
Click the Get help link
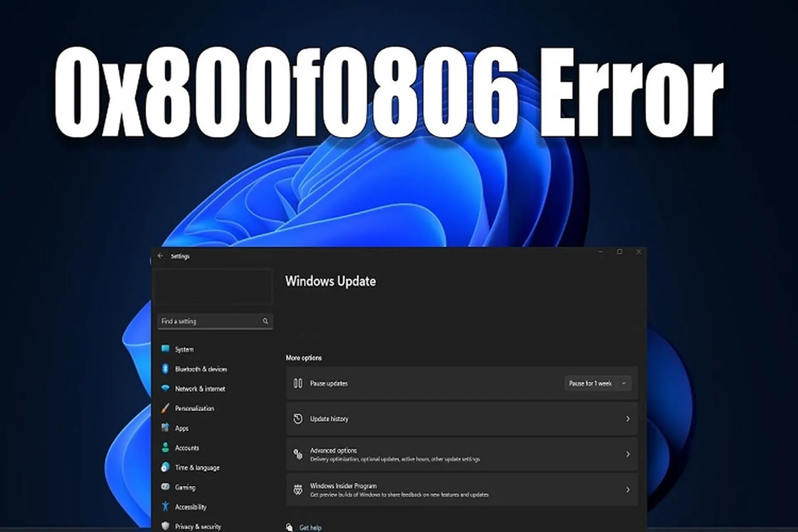click(310, 527)
